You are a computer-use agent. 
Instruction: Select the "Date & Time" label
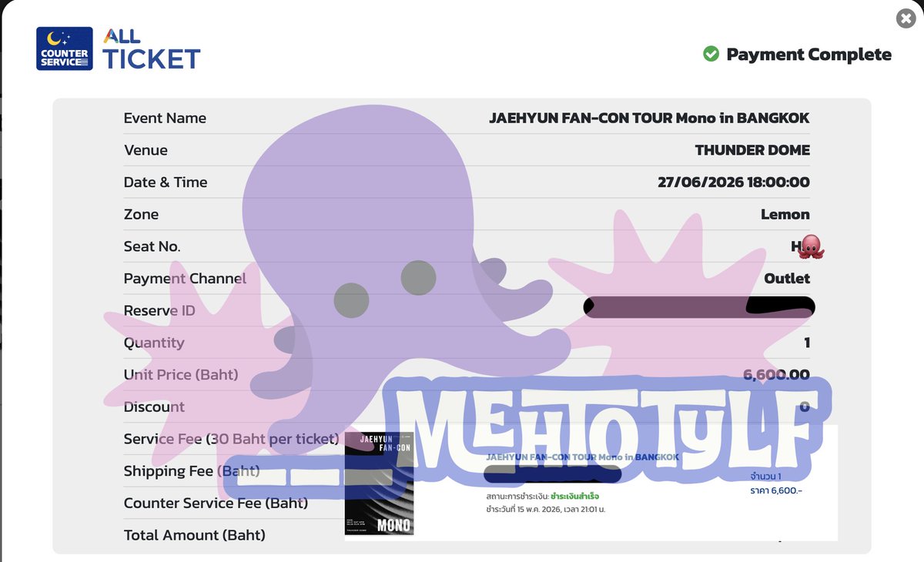click(166, 182)
